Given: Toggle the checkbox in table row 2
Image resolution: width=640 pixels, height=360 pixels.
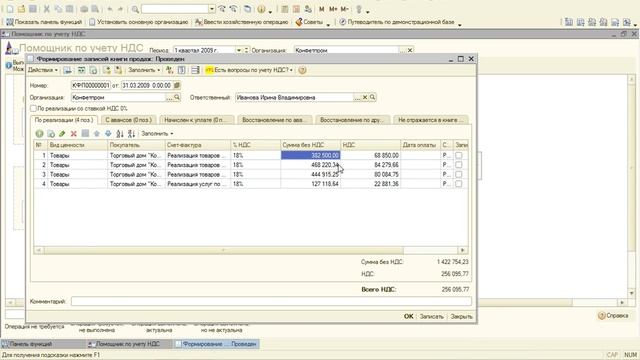Looking at the screenshot, I should coord(459,165).
